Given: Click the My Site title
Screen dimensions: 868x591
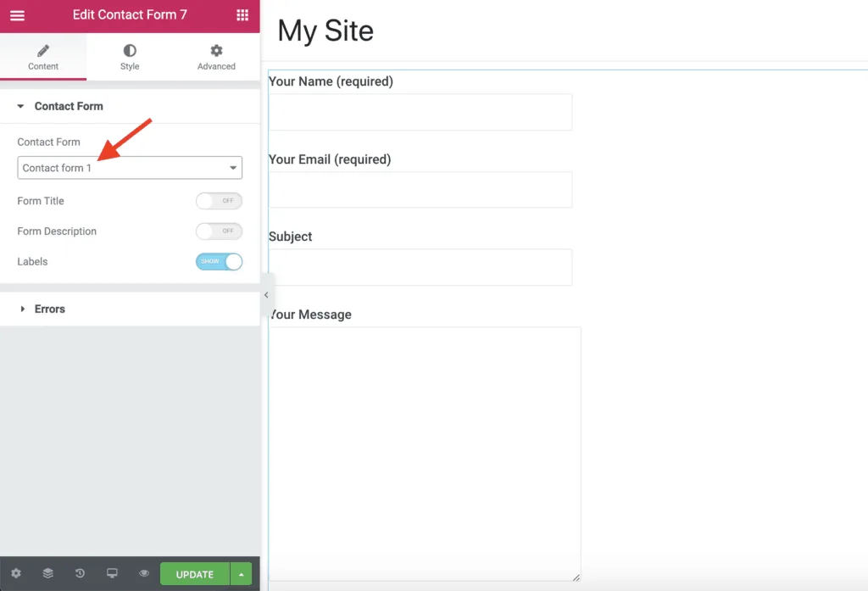Looking at the screenshot, I should pos(325,31).
